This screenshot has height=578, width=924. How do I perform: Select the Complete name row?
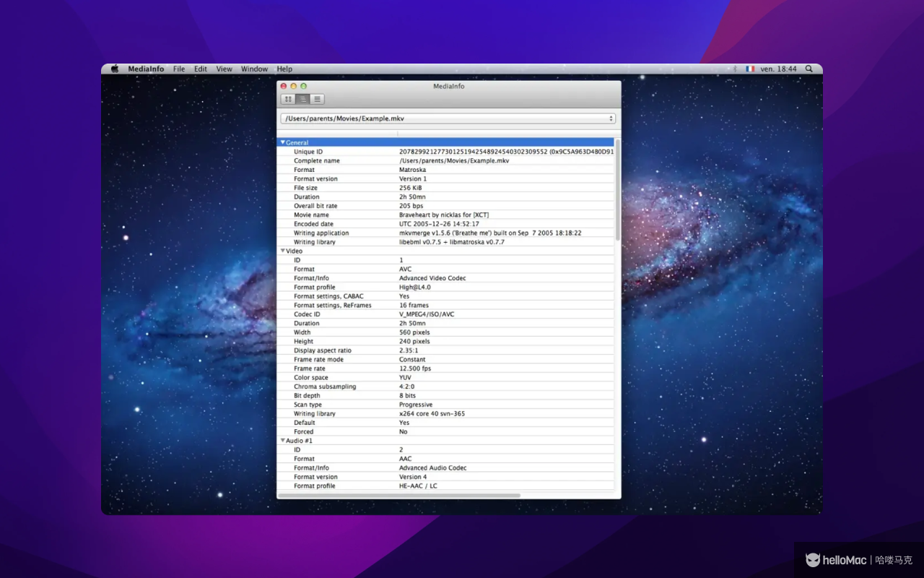point(446,160)
